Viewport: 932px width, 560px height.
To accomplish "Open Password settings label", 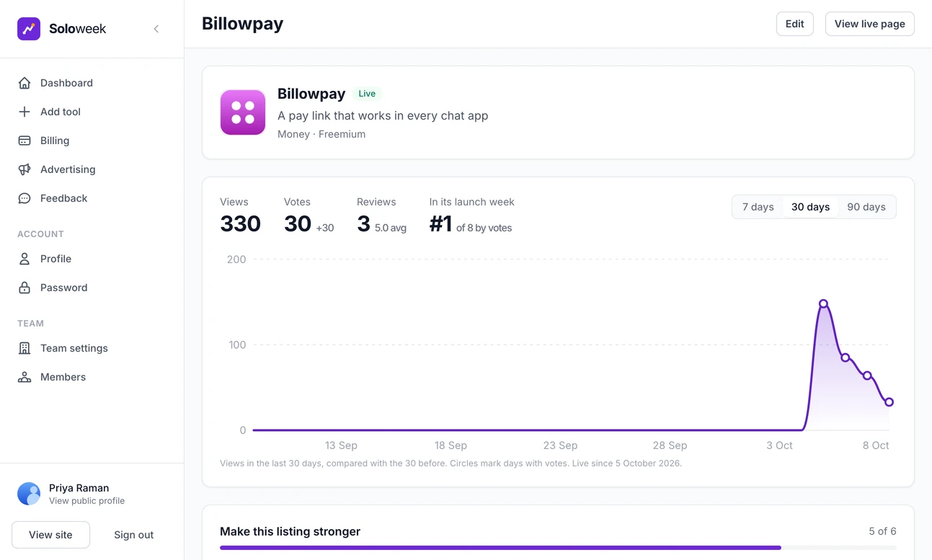I will [63, 288].
